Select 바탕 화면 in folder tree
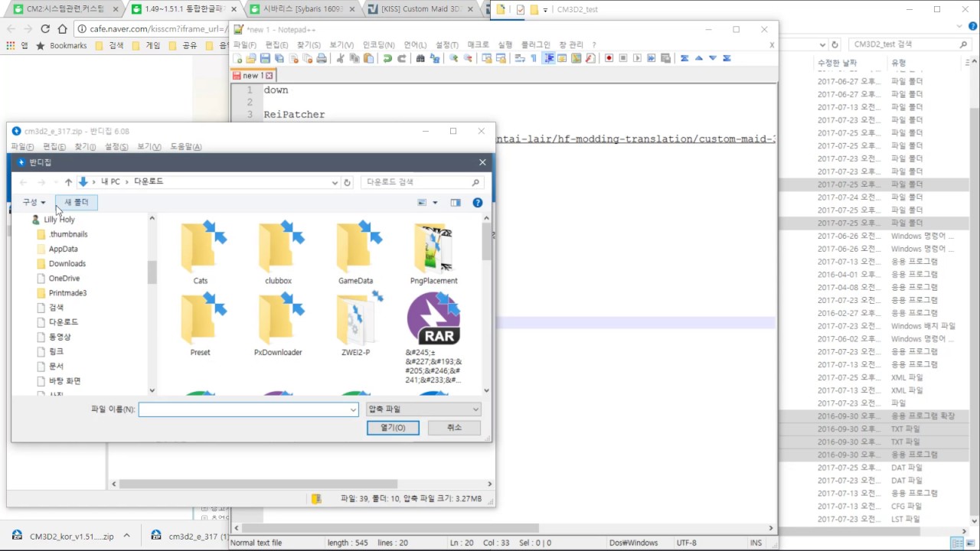 tap(65, 381)
